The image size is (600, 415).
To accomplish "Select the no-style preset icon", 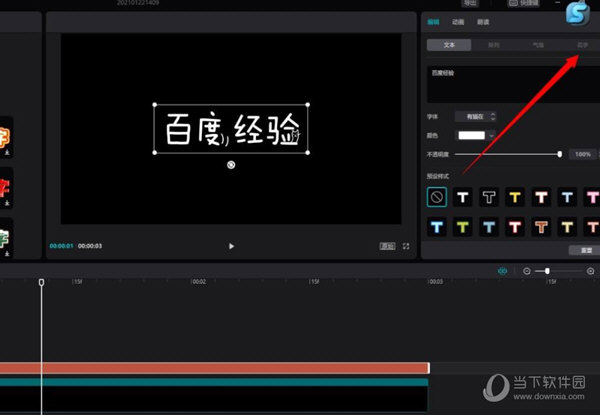I will click(437, 197).
